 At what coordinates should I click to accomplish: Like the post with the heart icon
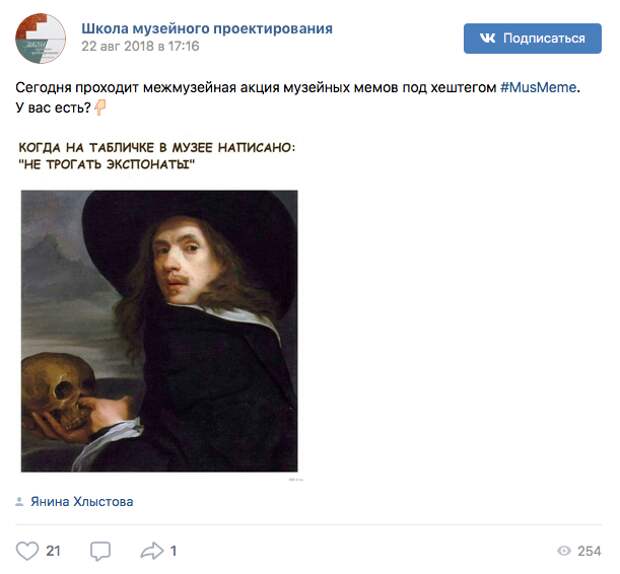click(27, 551)
